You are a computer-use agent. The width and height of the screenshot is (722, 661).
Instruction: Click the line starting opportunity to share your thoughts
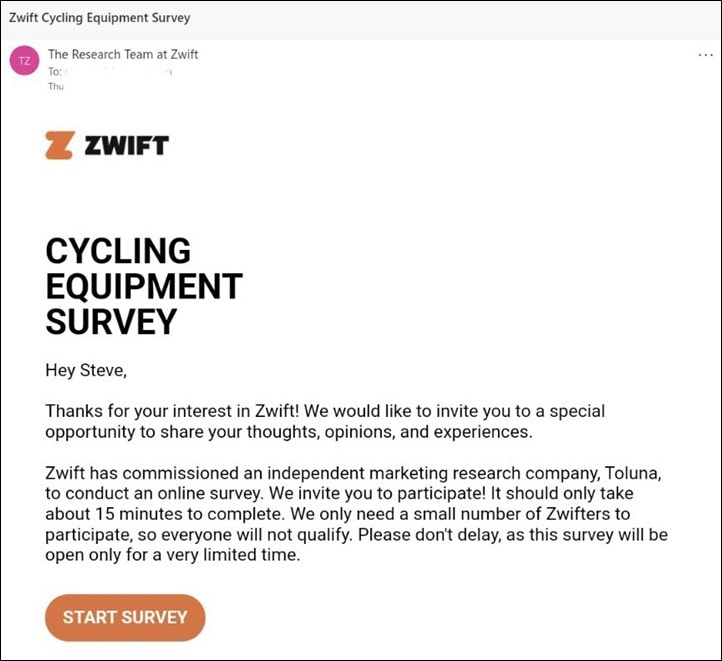tap(289, 432)
